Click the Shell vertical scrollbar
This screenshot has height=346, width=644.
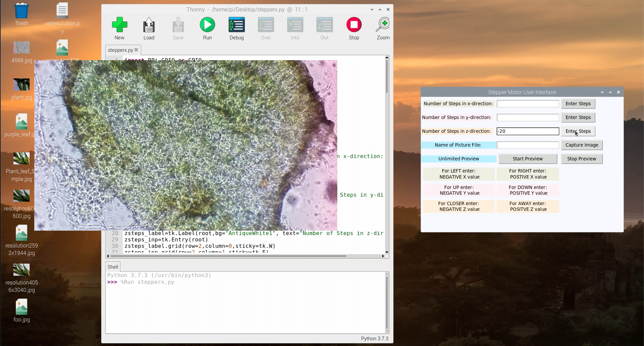coord(387,302)
